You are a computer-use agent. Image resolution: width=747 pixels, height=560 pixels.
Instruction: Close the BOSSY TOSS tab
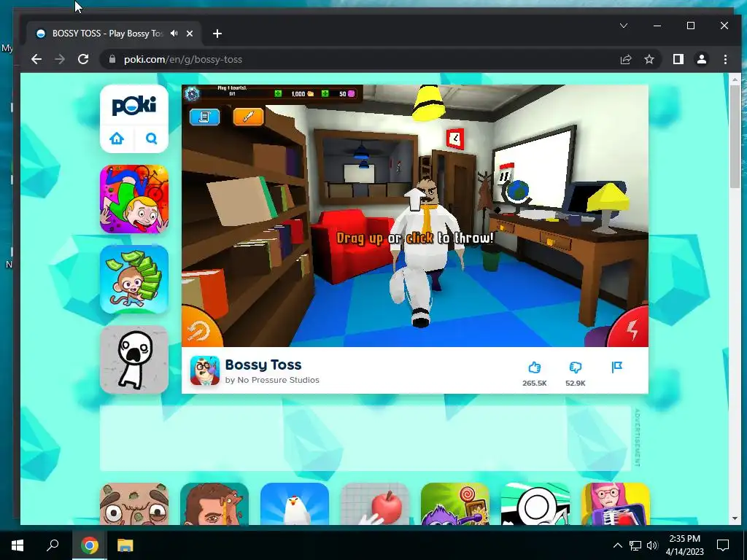(190, 34)
